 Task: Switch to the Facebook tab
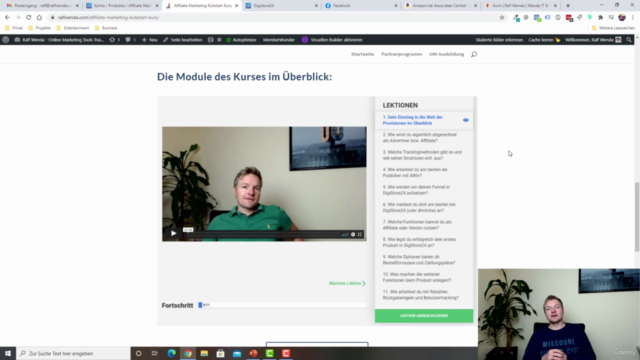360,6
